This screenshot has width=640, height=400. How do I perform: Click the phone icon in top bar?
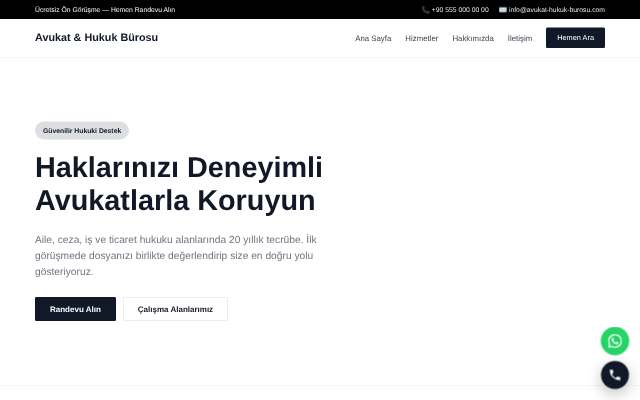tap(426, 10)
